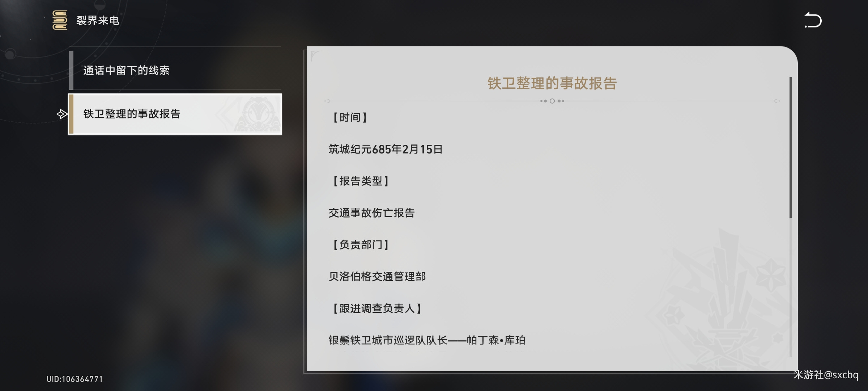Click the back arrow icon
The width and height of the screenshot is (868, 391).
pos(813,20)
